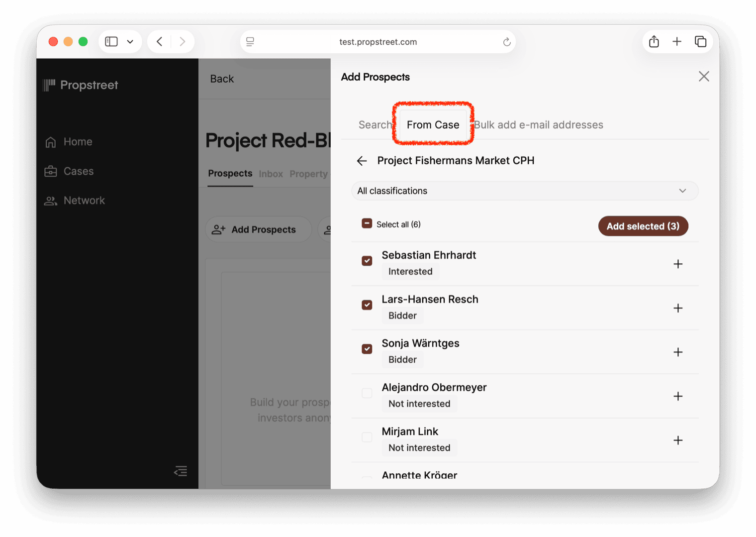Screen dimensions: 756x537
Task: Click plus icon beside Alejandro Obermeyer
Action: (x=677, y=396)
